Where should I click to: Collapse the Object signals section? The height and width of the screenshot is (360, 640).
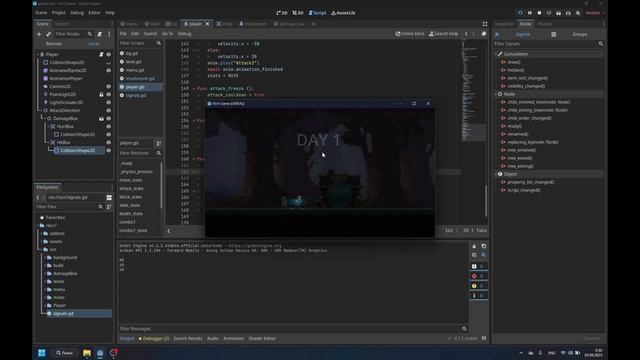click(496, 174)
